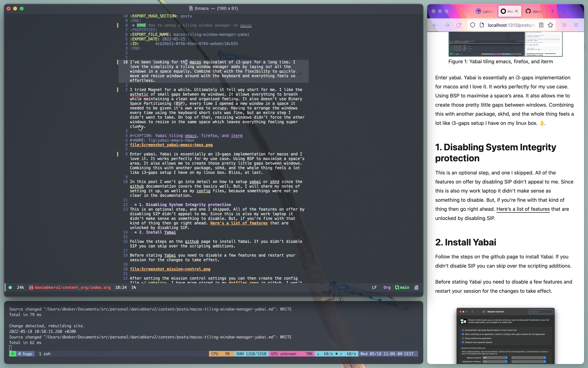Click the '#+NAME: fig:yabai-emacs-tmux' line

(x=162, y=140)
